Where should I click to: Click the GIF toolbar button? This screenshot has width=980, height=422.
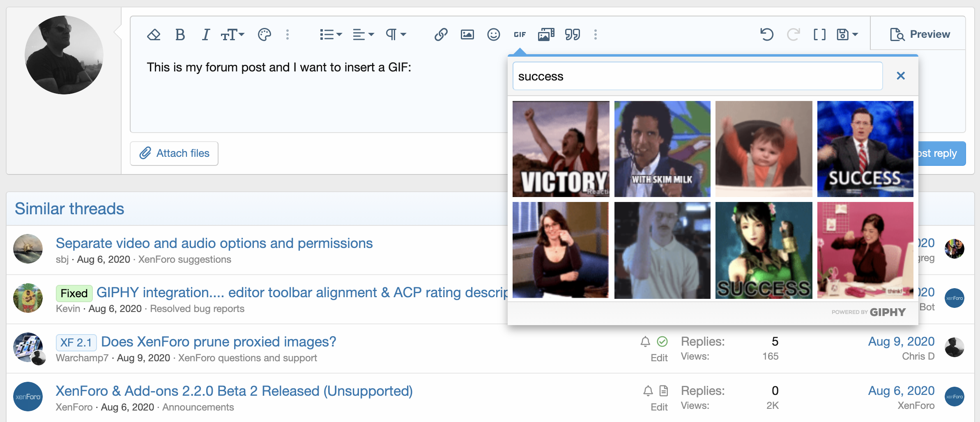(520, 34)
